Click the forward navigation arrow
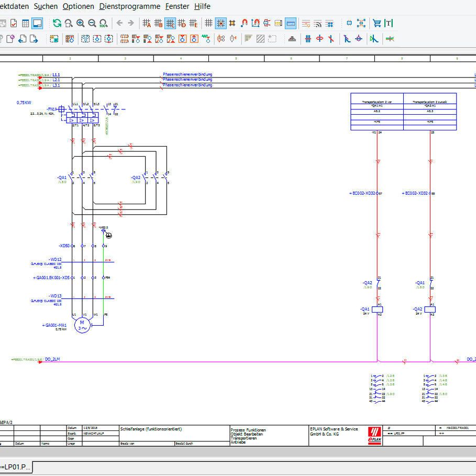Viewport: 476px width, 476px height. (130, 23)
